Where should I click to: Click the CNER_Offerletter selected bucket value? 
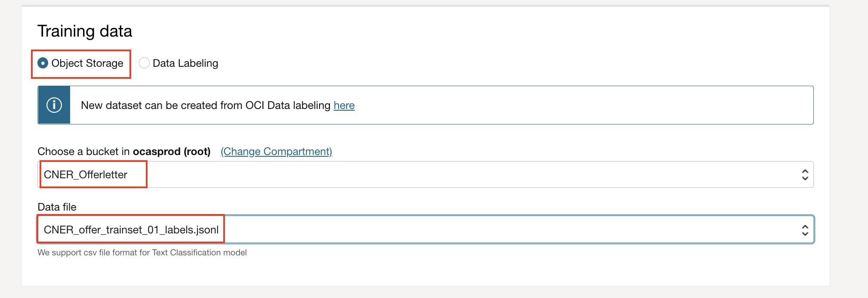[x=86, y=175]
